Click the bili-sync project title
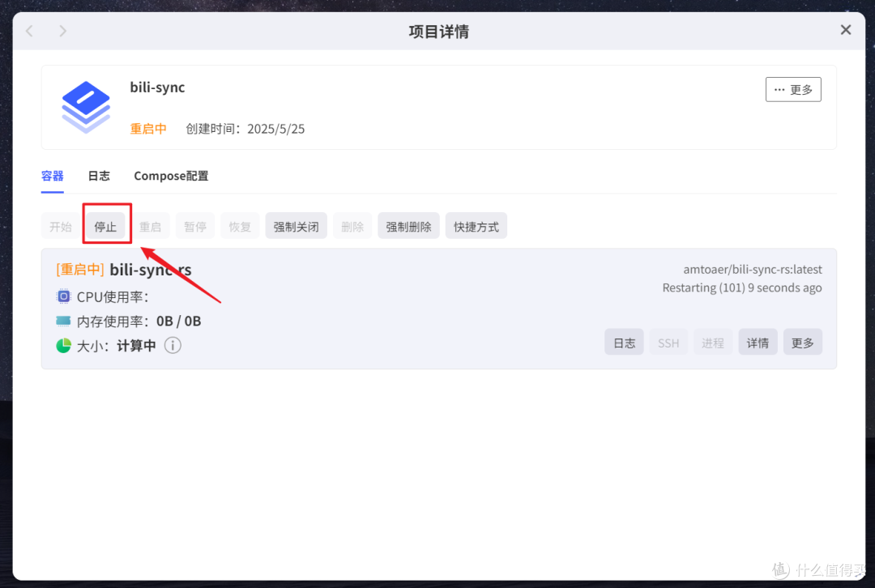 (x=157, y=87)
